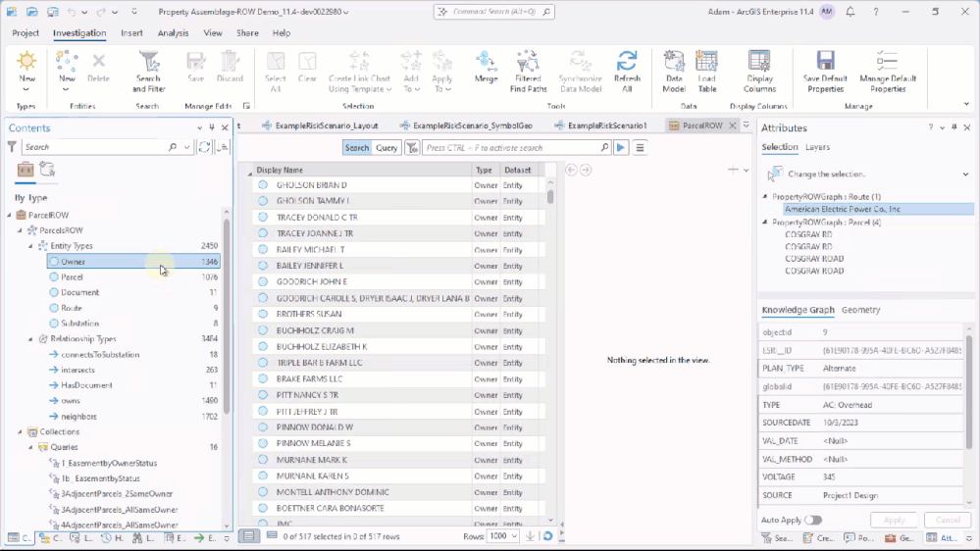Click the results list vertical scrollbar

tap(550, 197)
